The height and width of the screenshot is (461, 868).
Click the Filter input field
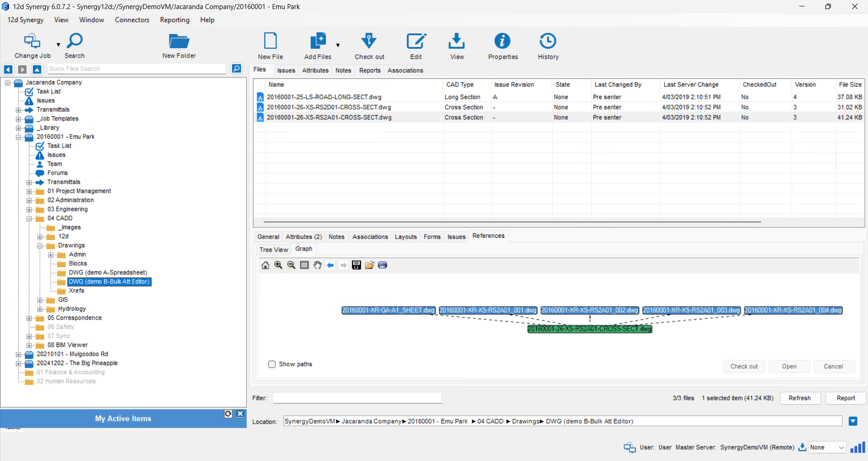tap(357, 398)
